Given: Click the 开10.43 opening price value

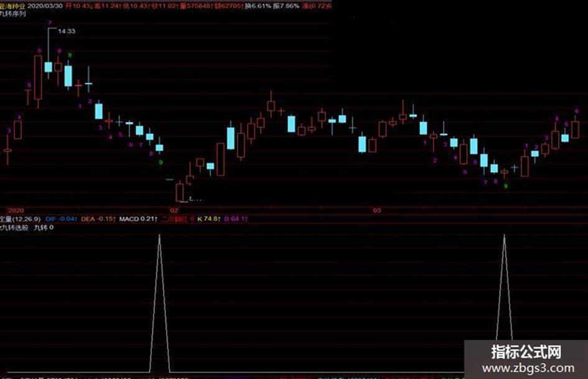Looking at the screenshot, I should pyautogui.click(x=78, y=6).
